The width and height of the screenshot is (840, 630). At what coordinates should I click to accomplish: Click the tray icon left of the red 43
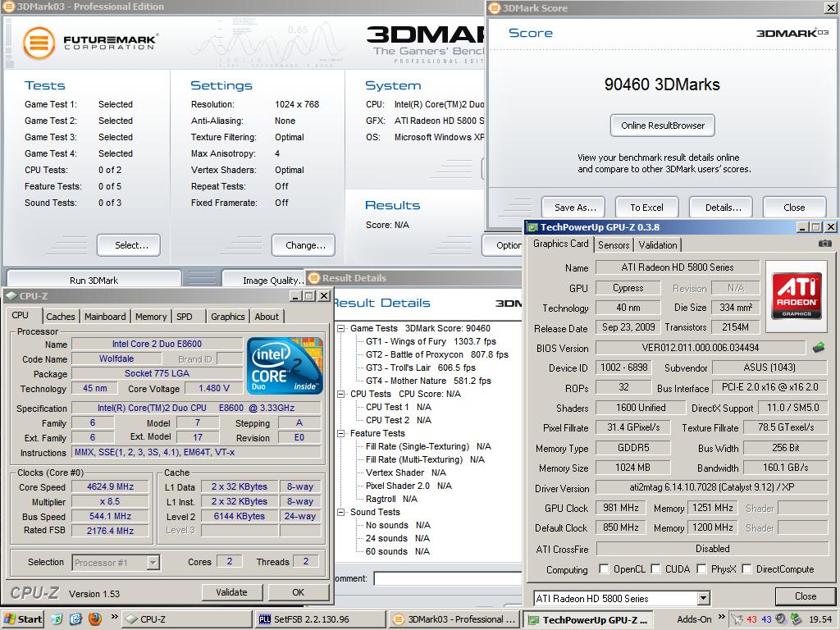pos(737,619)
